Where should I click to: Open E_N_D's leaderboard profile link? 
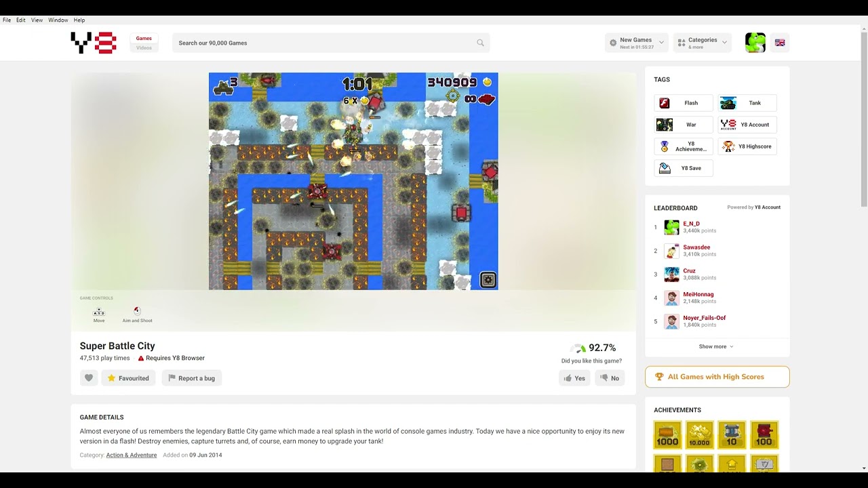[x=691, y=224]
